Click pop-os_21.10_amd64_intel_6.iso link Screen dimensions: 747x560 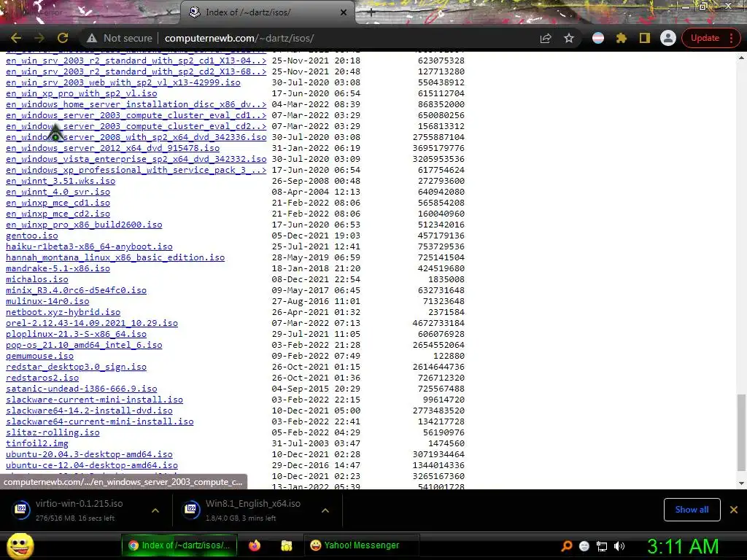84,345
